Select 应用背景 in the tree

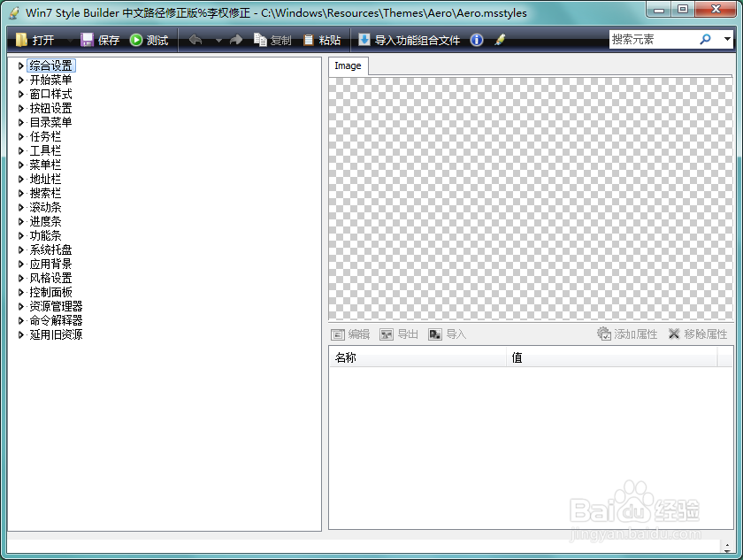pyautogui.click(x=50, y=264)
